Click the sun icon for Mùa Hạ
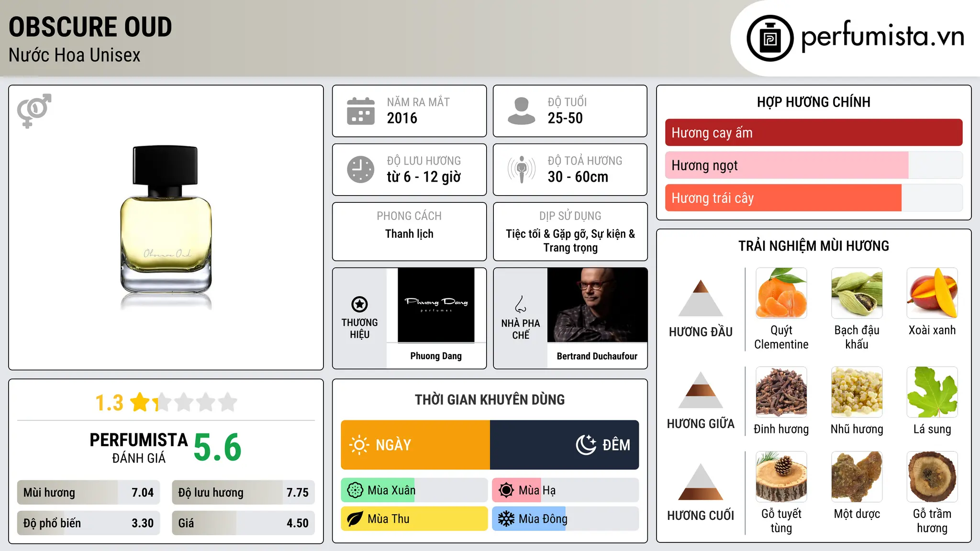 tap(506, 490)
